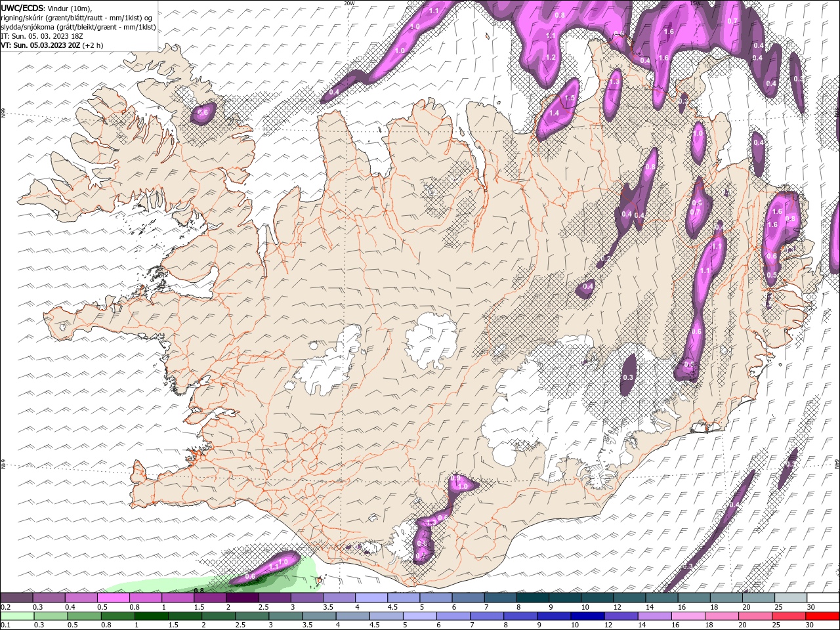Viewport: 840px width, 630px height.
Task: Click the snow legend swatch between 0.2 and 0.3
Action: pos(16,597)
